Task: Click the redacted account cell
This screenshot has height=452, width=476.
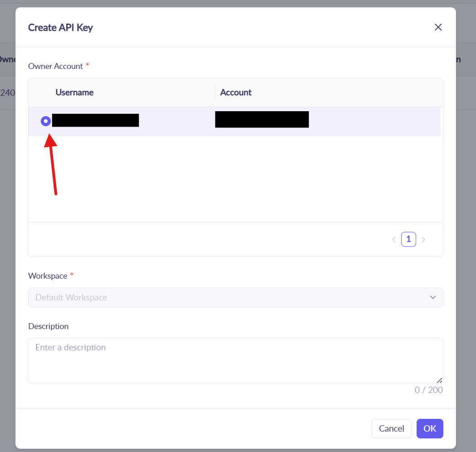Action: click(x=262, y=119)
